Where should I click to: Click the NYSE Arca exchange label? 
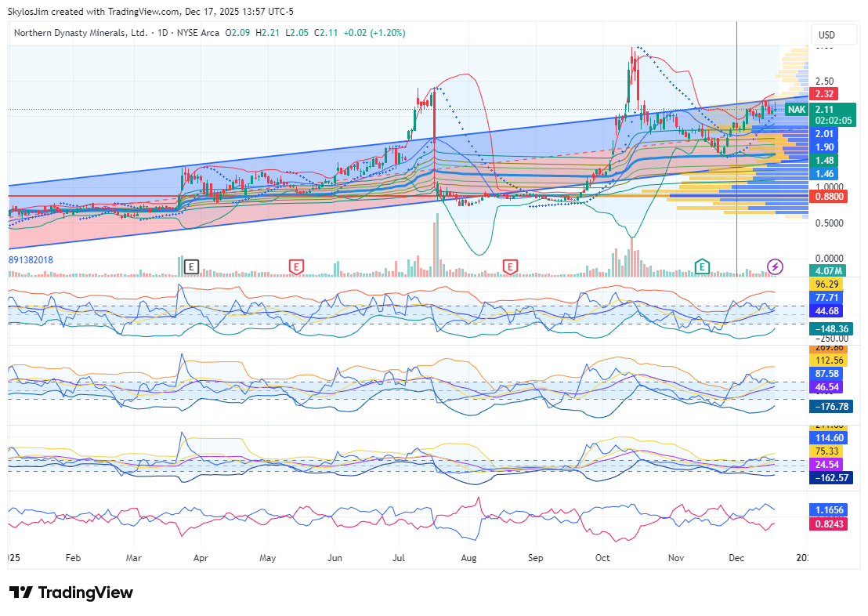[198, 33]
